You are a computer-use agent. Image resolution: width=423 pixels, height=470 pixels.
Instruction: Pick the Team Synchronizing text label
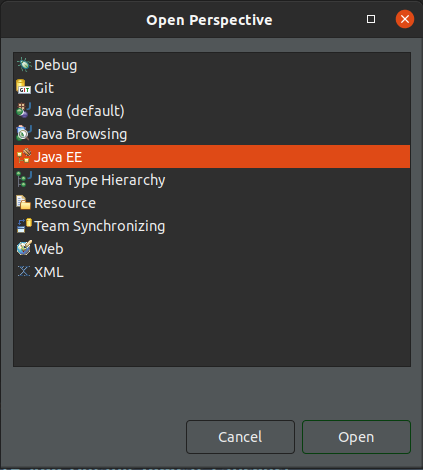[100, 226]
